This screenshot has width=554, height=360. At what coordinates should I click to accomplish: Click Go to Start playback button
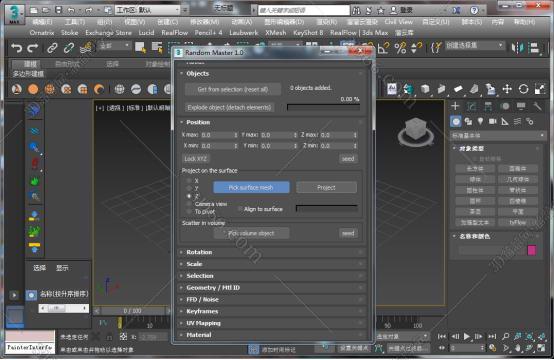tap(442, 337)
